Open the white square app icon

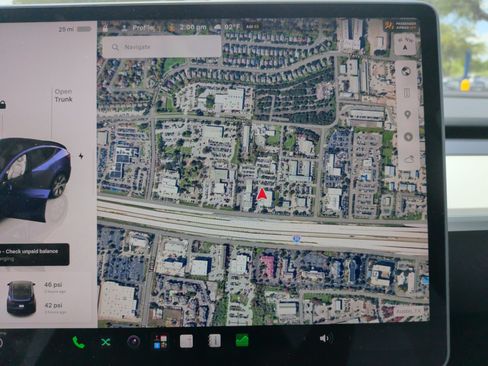186,341
